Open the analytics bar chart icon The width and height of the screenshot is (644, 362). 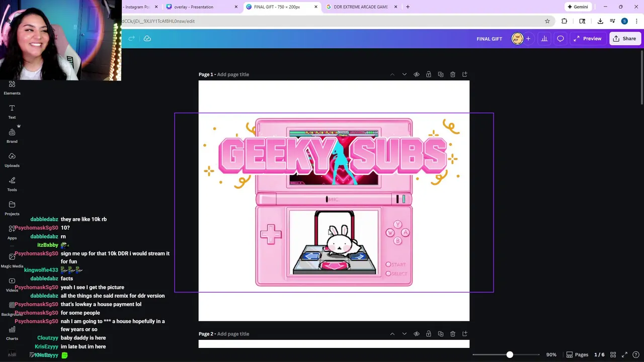pos(544,39)
